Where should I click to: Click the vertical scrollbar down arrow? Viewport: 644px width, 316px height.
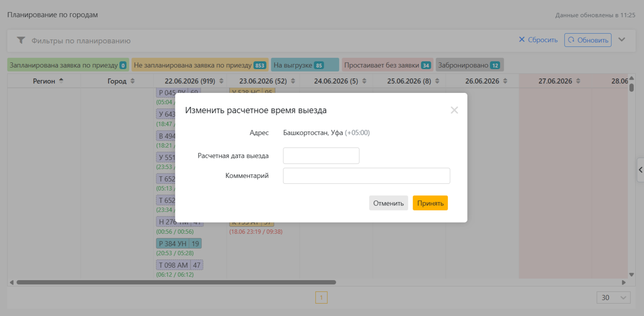point(632,275)
